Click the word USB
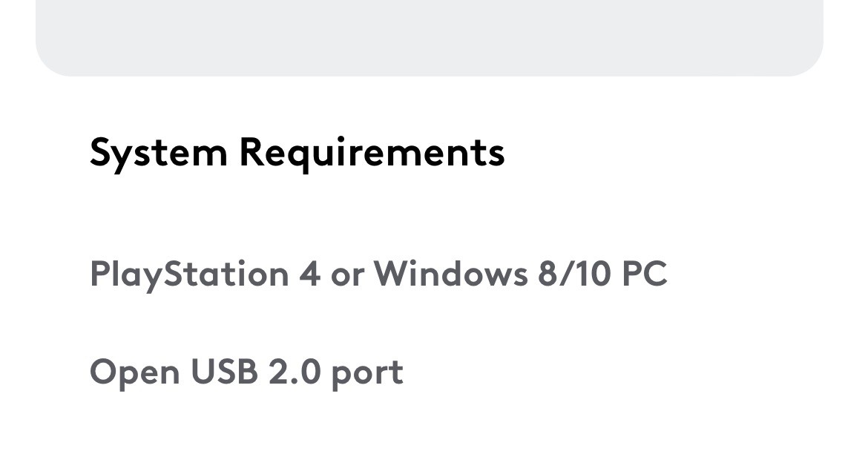This screenshot has height=460, width=868. pos(225,372)
